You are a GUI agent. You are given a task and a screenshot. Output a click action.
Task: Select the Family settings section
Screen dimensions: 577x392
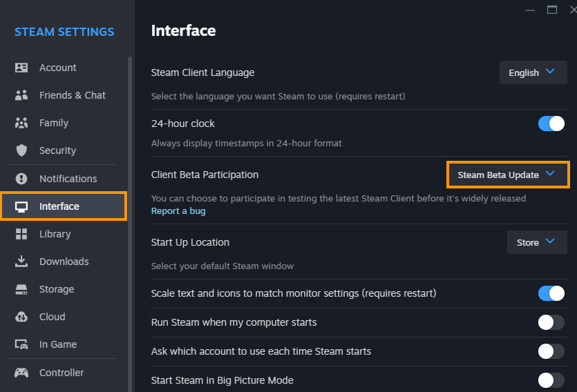pyautogui.click(x=64, y=123)
